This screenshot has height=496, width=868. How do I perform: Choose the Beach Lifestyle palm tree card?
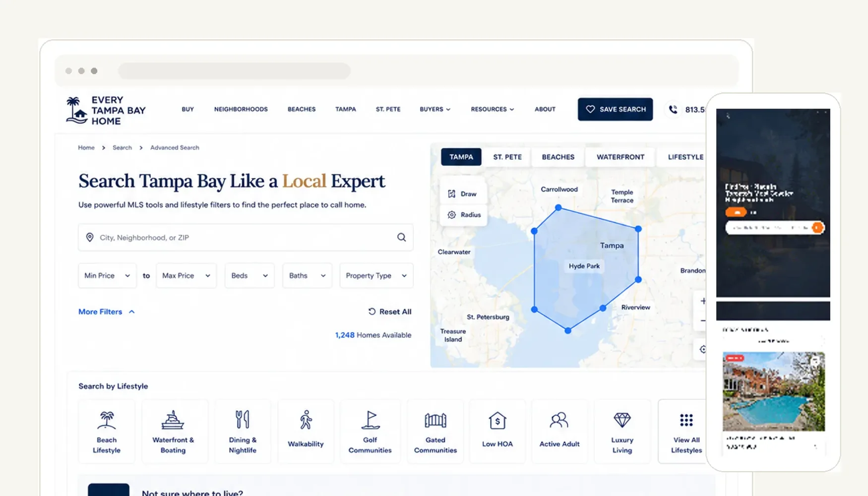[107, 431]
